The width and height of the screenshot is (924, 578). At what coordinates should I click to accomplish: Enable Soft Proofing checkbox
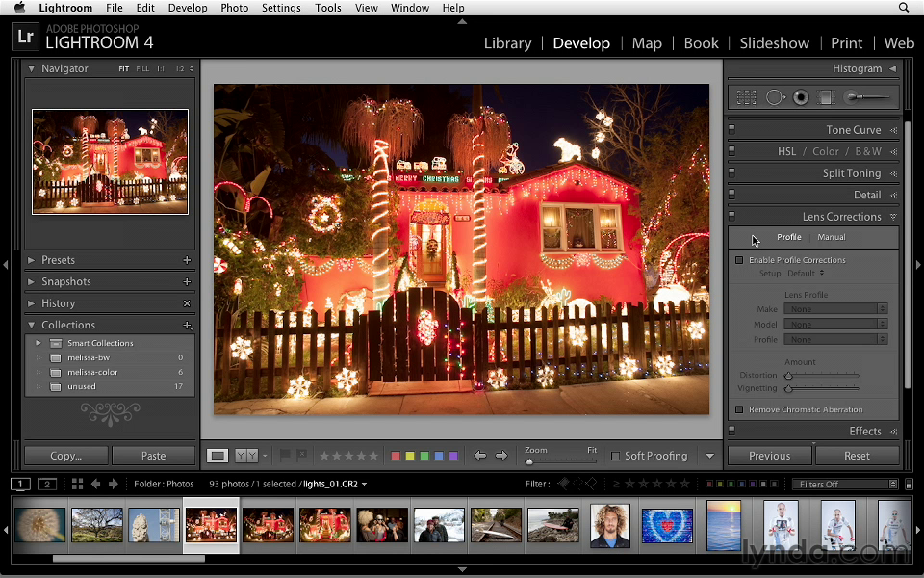tap(615, 456)
